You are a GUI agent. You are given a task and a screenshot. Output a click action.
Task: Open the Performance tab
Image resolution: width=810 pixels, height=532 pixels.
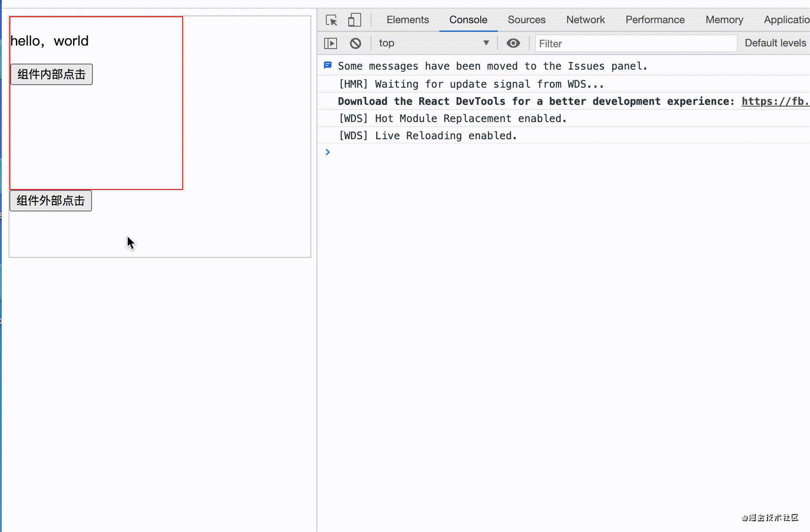tap(655, 20)
